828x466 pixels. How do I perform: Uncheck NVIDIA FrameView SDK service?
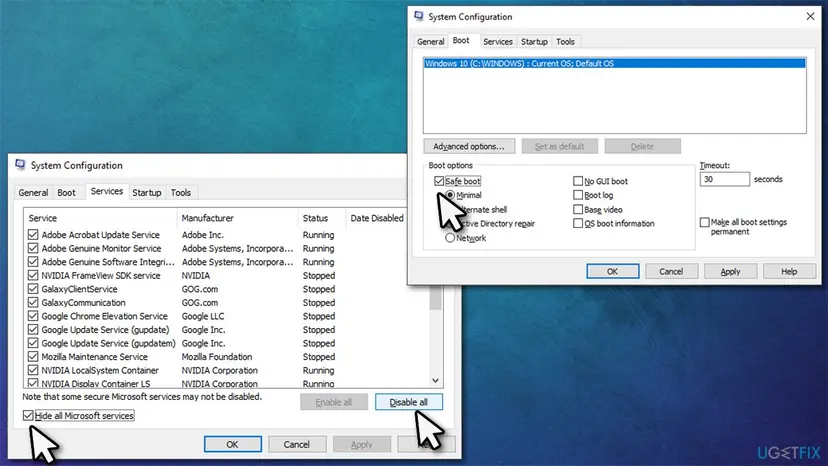[33, 275]
